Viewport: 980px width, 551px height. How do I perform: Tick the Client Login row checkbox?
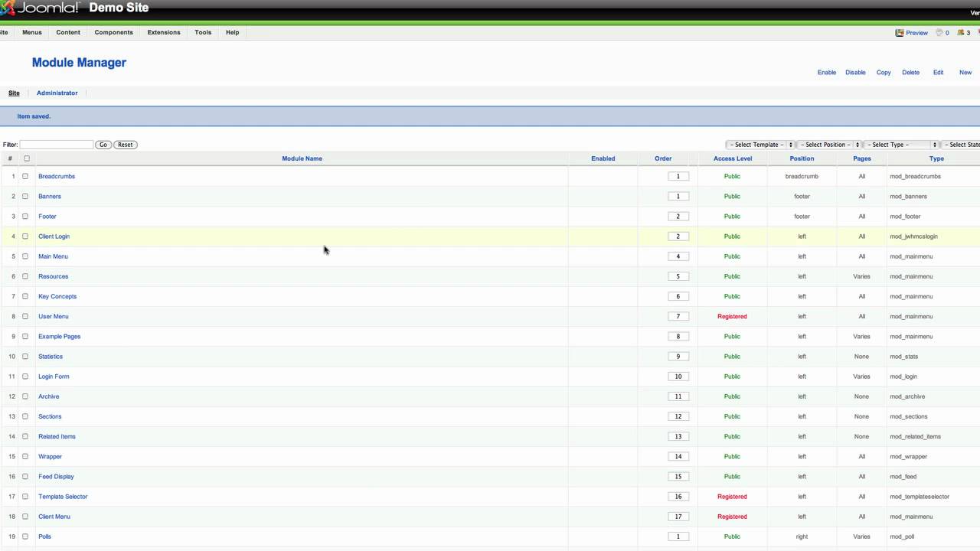[25, 236]
